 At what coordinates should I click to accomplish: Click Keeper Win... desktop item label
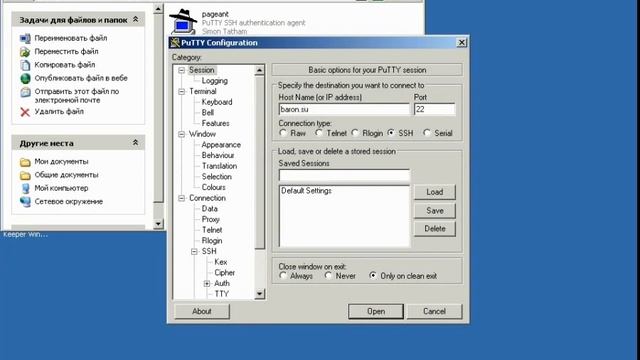(25, 234)
